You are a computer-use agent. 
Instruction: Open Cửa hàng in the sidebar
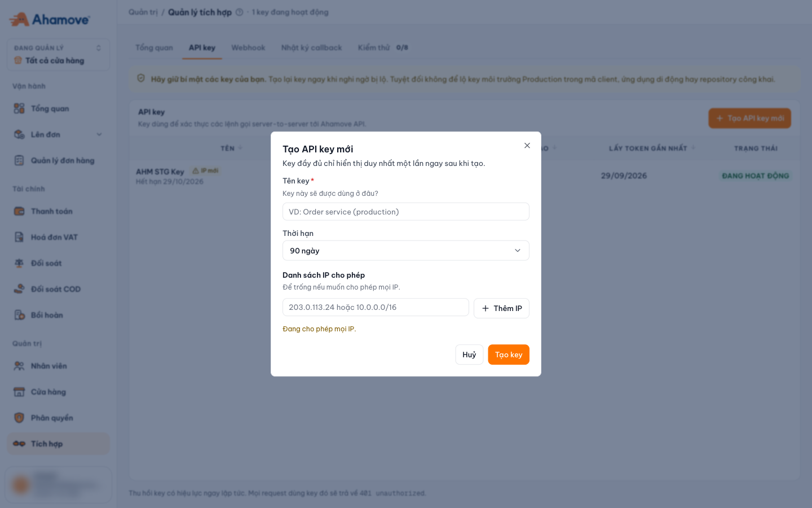(x=58, y=392)
